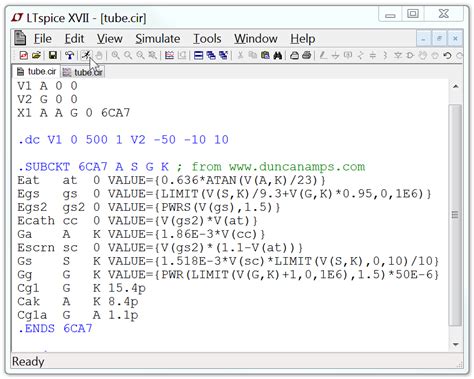
Task: Click the 'Ecath cc' line
Action: coord(137,220)
